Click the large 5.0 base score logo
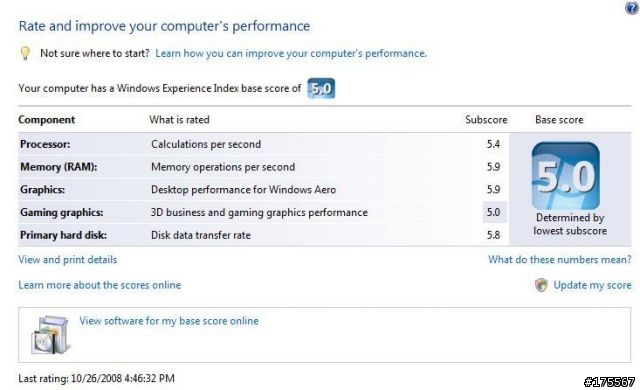This screenshot has width=640, height=390. pyautogui.click(x=566, y=176)
